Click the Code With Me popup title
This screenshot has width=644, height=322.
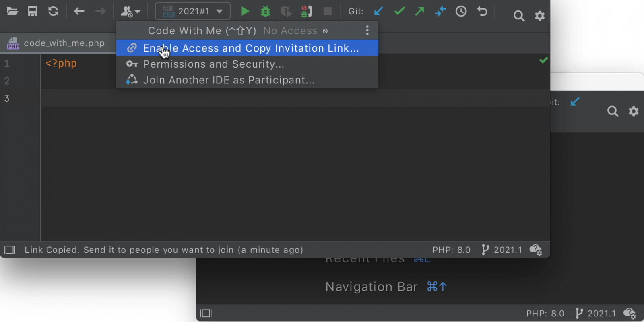202,31
